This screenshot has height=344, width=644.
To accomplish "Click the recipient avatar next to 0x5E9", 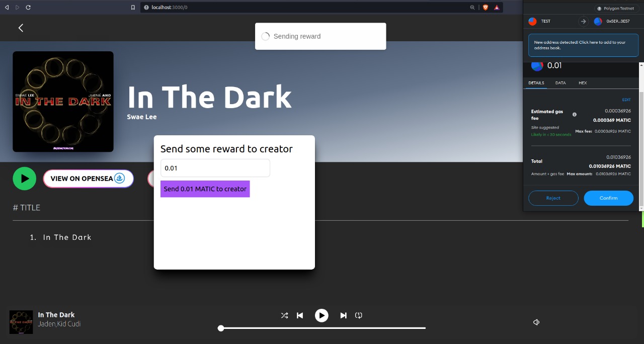I will coord(598,21).
